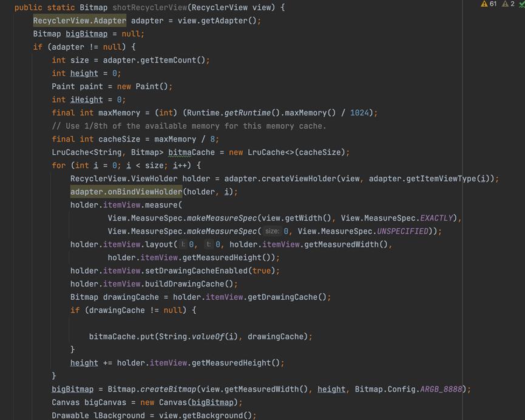Click the 'measure(' call on holder.itemView
The image size is (525, 420).
point(163,205)
